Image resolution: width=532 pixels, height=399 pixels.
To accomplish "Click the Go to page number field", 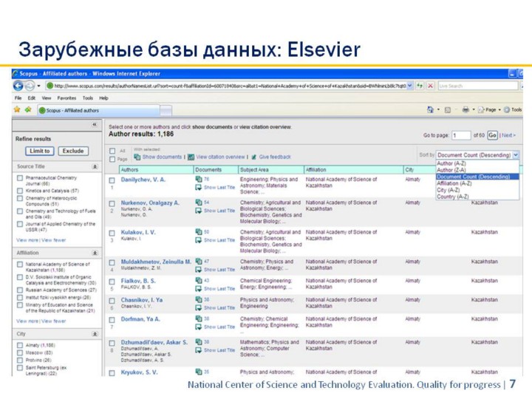I will point(461,135).
